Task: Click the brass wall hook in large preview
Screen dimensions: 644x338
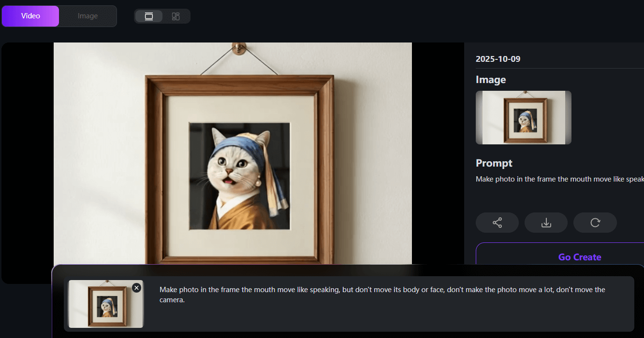Action: click(x=238, y=47)
